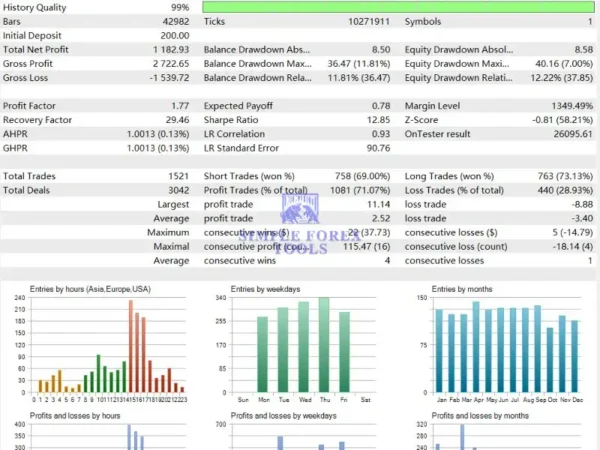The image size is (600, 450).
Task: Select Balance Drawdown Absolute value "8.50"
Action: 381,50
